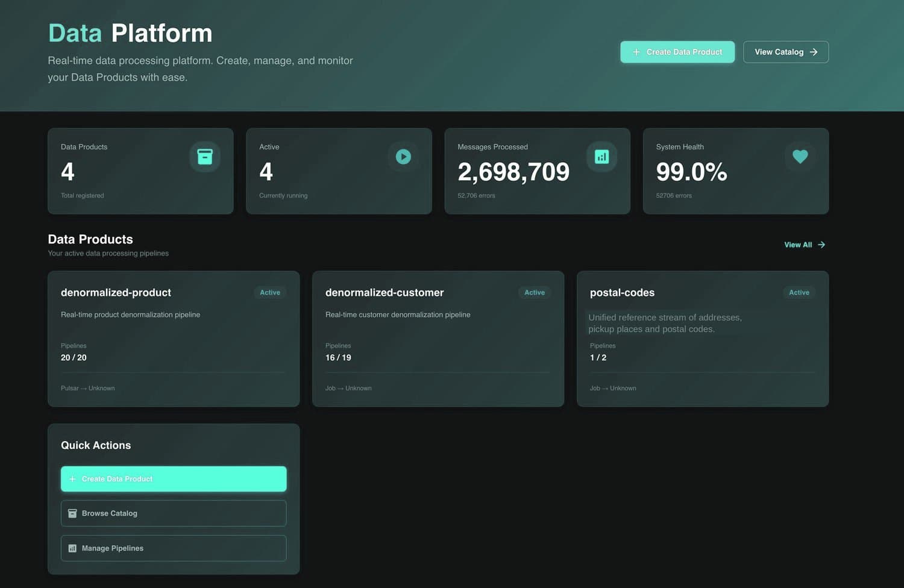Image resolution: width=904 pixels, height=588 pixels.
Task: Click the '52,706 errors' text under Messages Processed
Action: [x=476, y=196]
